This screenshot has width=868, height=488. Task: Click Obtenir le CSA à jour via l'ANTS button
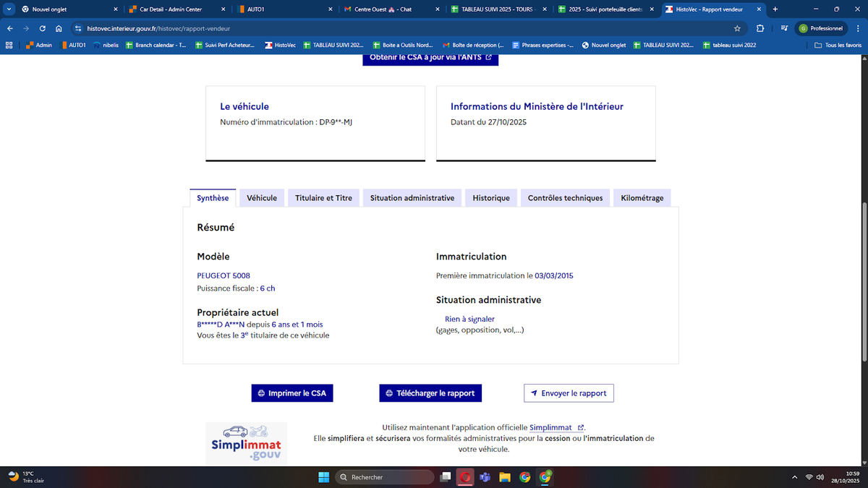coord(430,58)
